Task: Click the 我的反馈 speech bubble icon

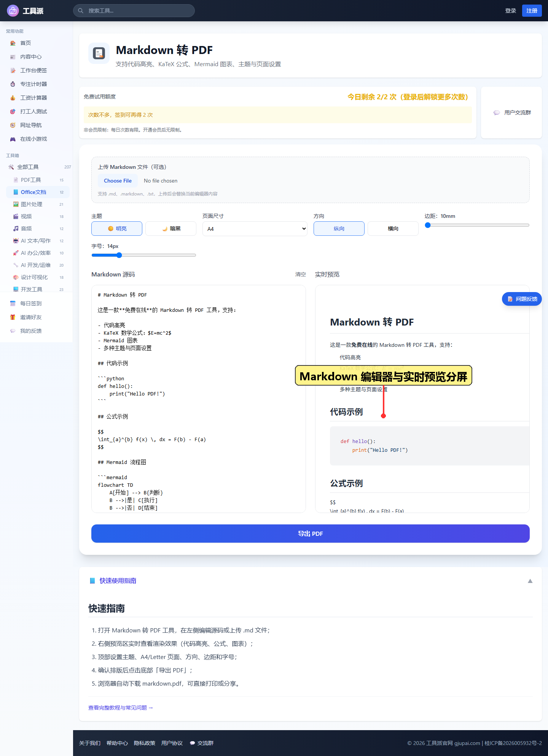Action: point(13,331)
